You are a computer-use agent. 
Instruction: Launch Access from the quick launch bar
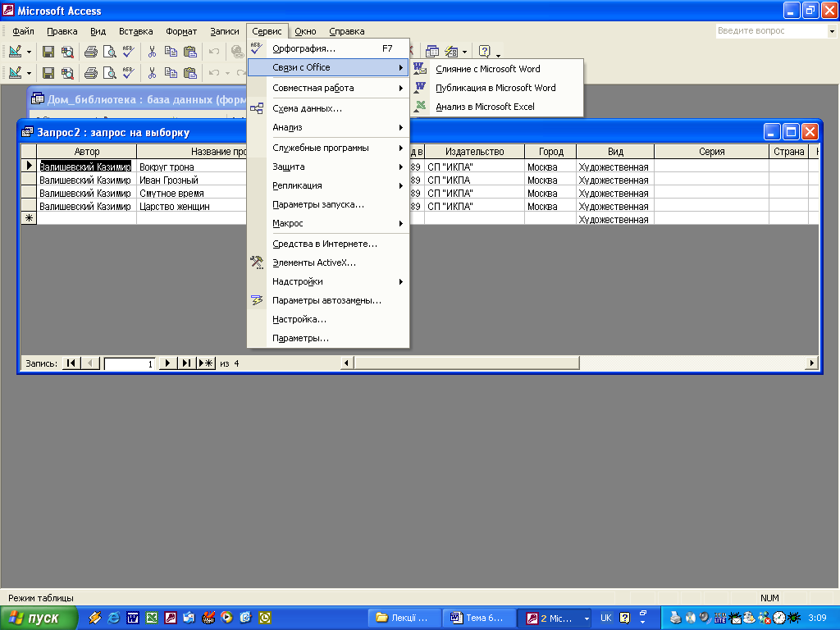[171, 618]
